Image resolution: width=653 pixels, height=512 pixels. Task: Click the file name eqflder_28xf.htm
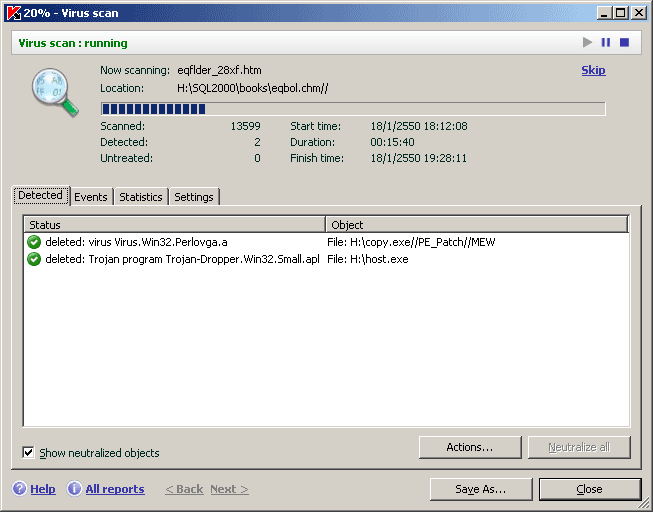point(219,70)
